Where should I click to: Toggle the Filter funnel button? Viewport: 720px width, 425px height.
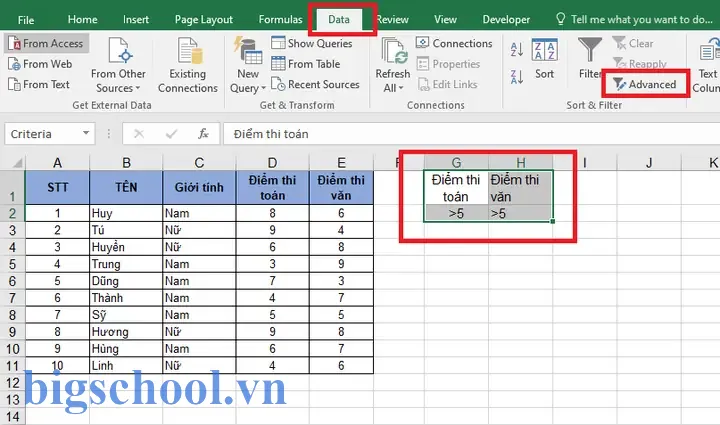click(590, 59)
